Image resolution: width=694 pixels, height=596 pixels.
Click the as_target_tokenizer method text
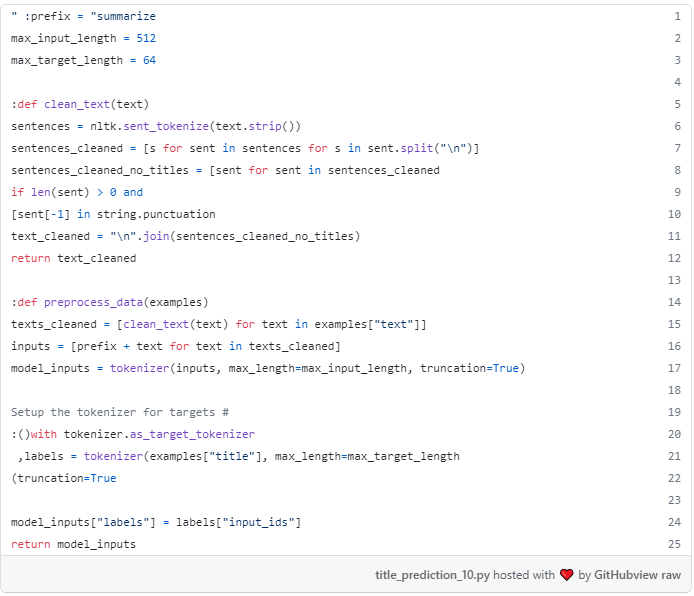click(192, 434)
